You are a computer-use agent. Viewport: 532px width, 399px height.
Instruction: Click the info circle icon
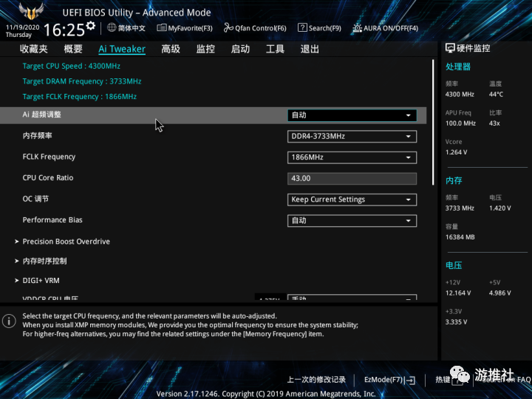[x=9, y=321]
